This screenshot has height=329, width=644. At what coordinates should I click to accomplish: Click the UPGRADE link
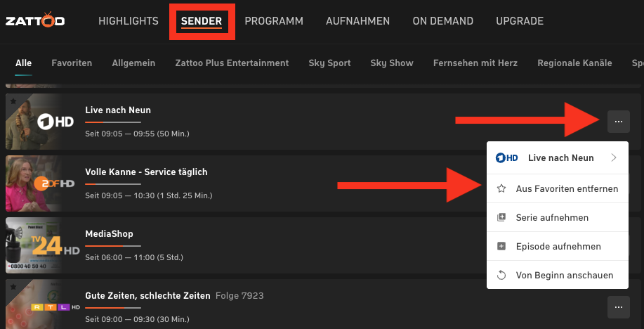click(520, 21)
